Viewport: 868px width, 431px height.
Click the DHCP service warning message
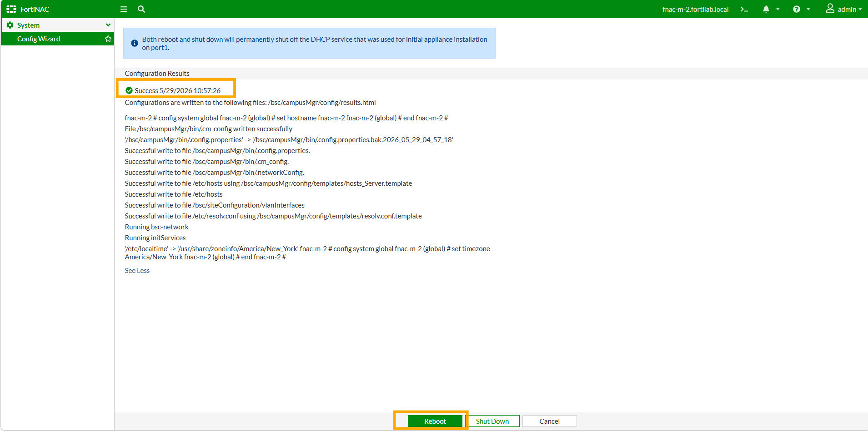tap(315, 43)
